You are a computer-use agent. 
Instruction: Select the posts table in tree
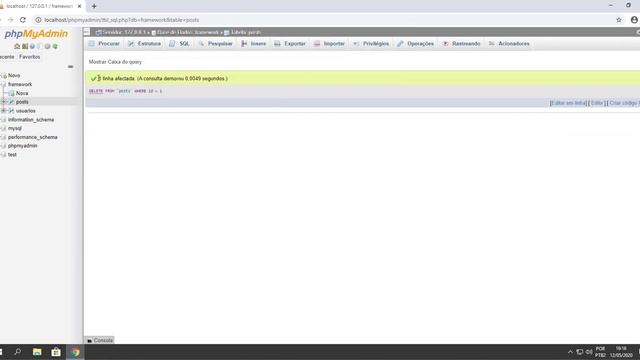tap(22, 102)
